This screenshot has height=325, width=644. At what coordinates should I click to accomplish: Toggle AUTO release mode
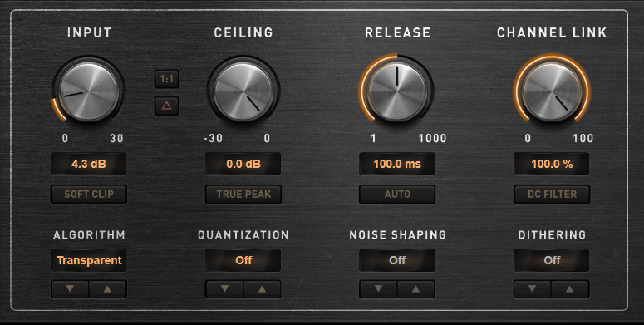click(397, 194)
